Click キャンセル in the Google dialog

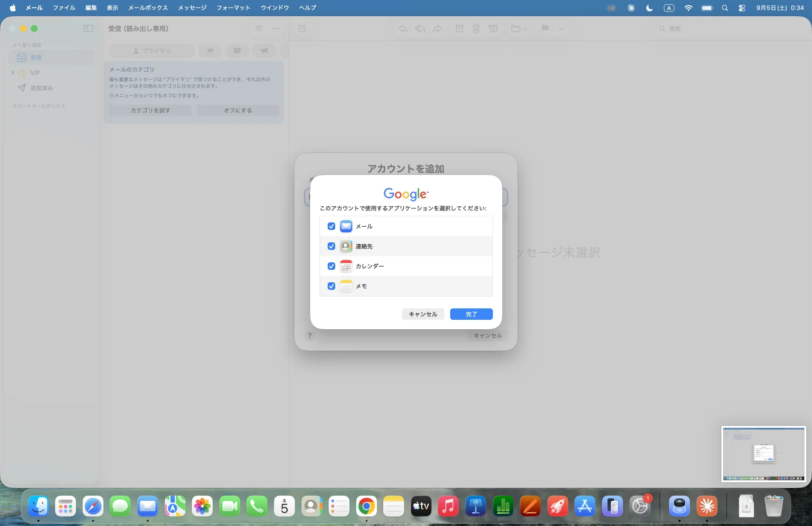tap(423, 314)
